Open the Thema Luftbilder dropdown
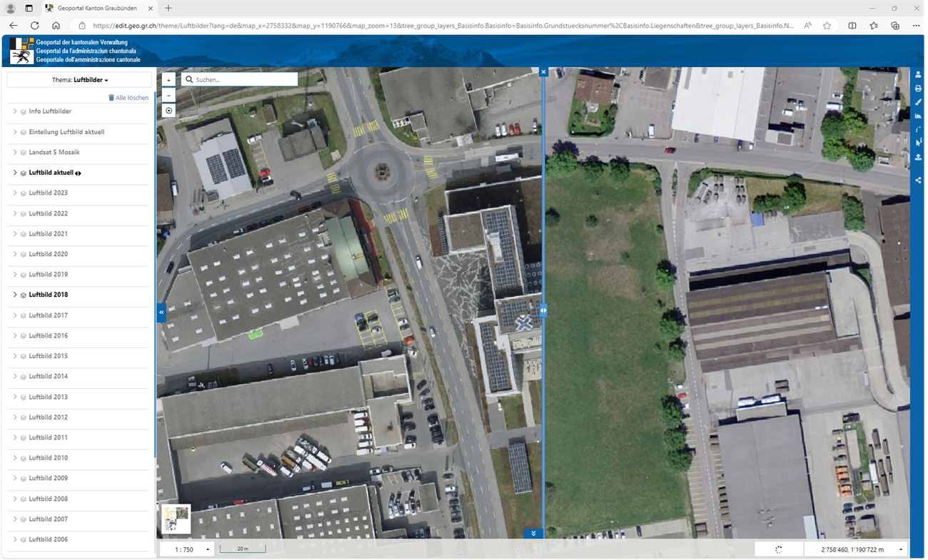This screenshot has height=560, width=928. 79,80
